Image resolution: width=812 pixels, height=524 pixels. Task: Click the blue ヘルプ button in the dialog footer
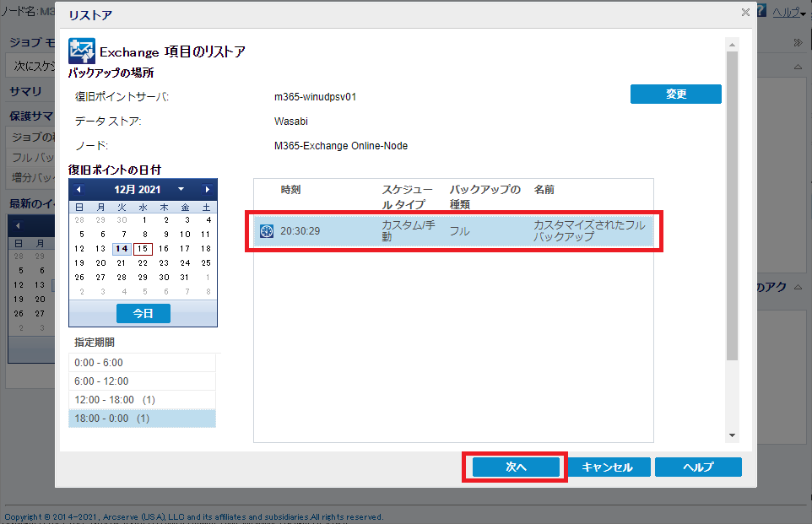point(698,467)
